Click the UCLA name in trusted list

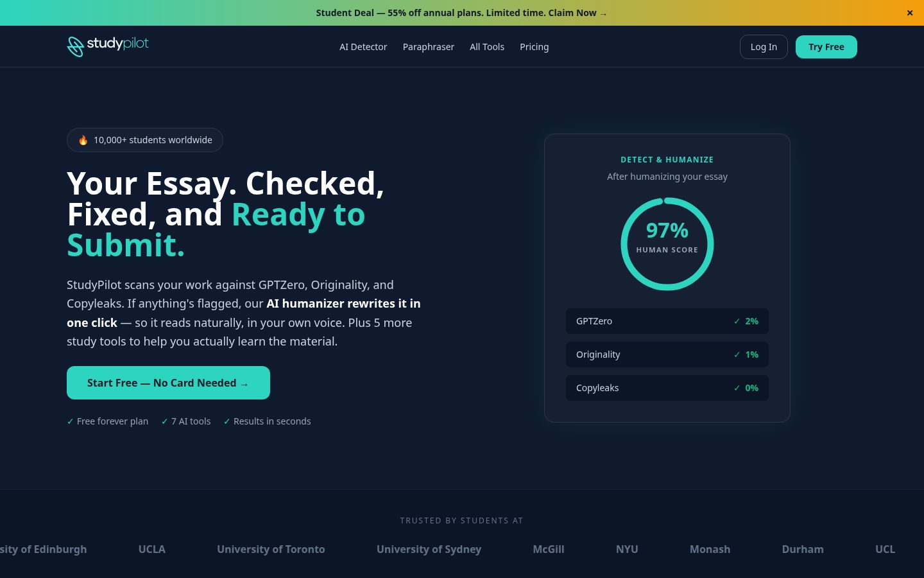coord(152,549)
